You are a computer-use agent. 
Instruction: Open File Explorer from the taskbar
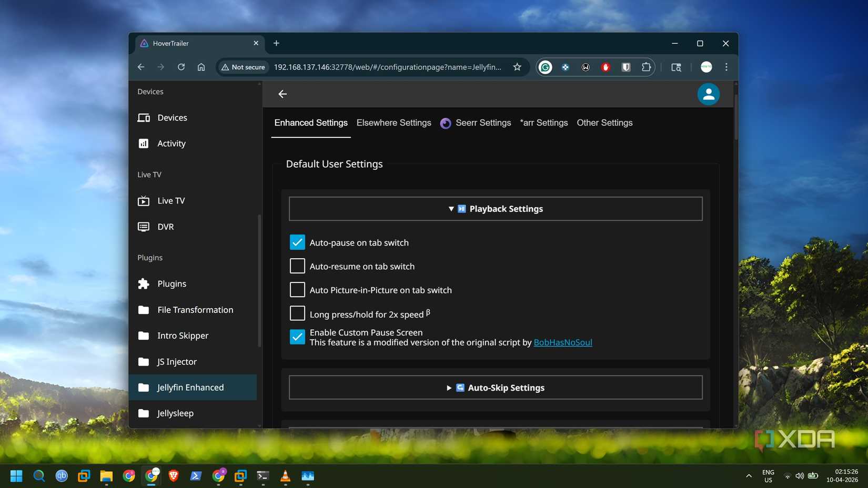[x=106, y=476]
